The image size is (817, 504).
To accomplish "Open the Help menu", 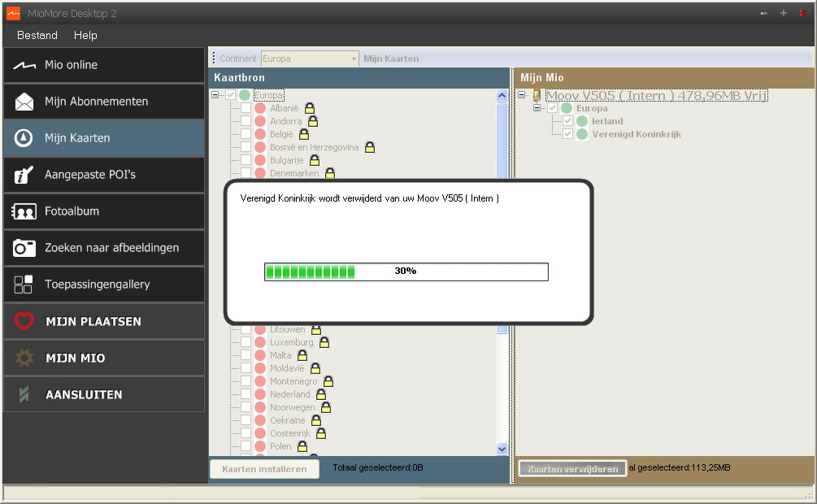I will click(x=85, y=35).
